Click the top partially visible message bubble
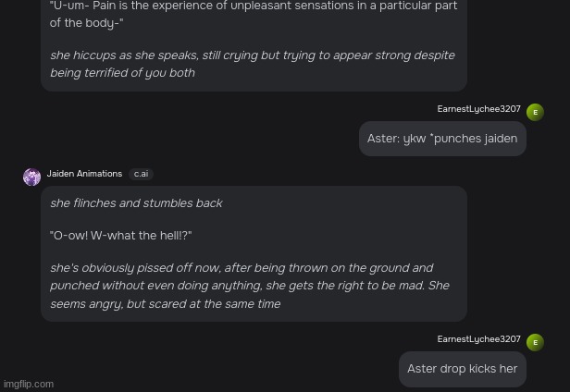Viewport: 570px width, 392px height. (x=254, y=45)
